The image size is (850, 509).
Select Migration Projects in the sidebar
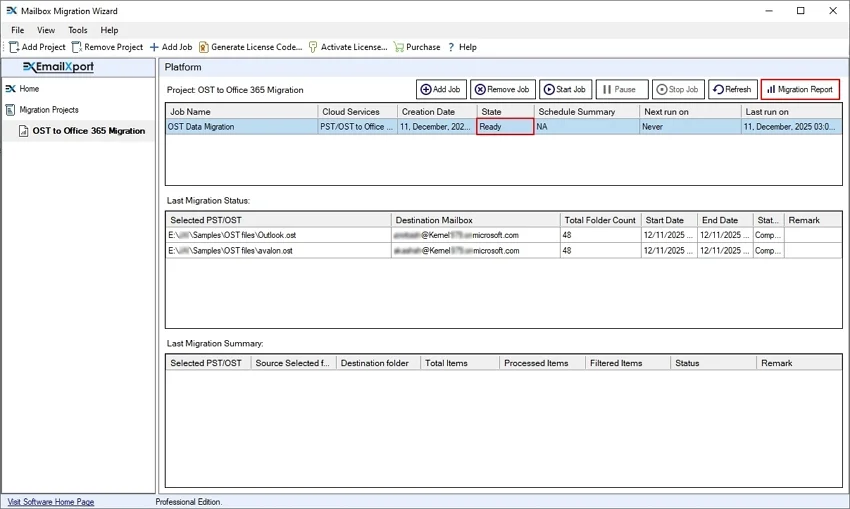(49, 109)
